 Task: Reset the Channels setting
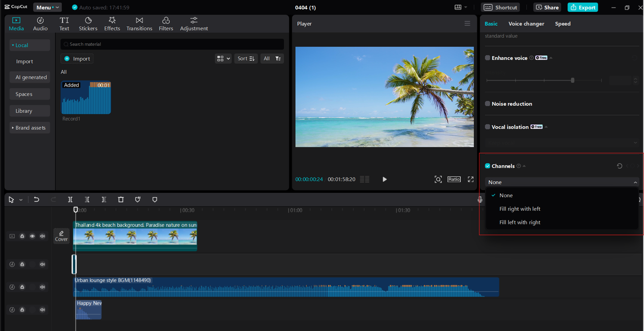(619, 166)
